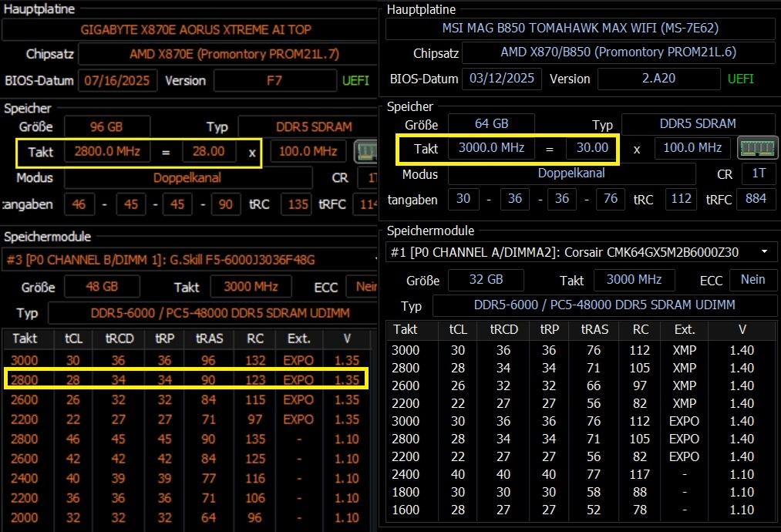
Task: Select the GIGABYTE X870E AORUS XTREME AI TOP field
Action: click(189, 30)
